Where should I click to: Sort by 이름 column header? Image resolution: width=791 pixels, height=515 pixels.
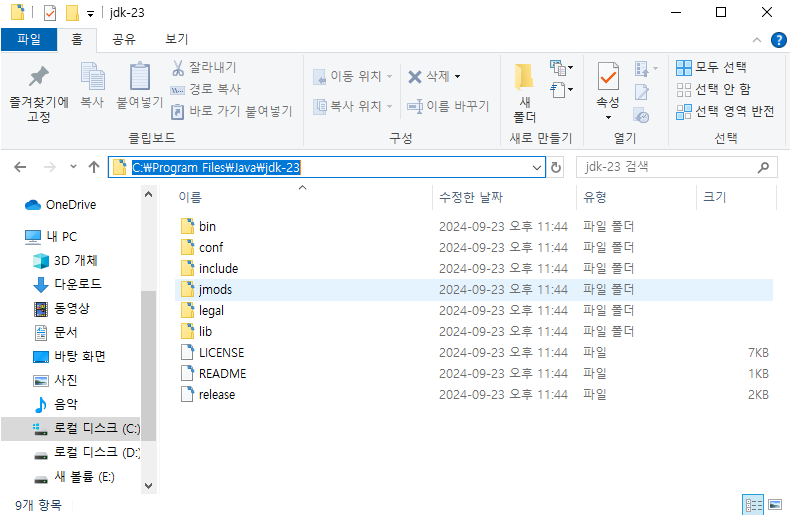coord(303,197)
